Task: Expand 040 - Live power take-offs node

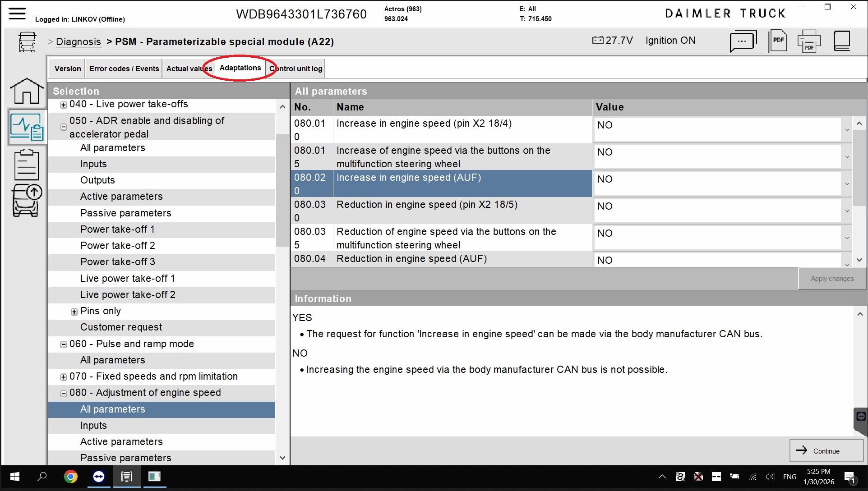Action: 64,105
